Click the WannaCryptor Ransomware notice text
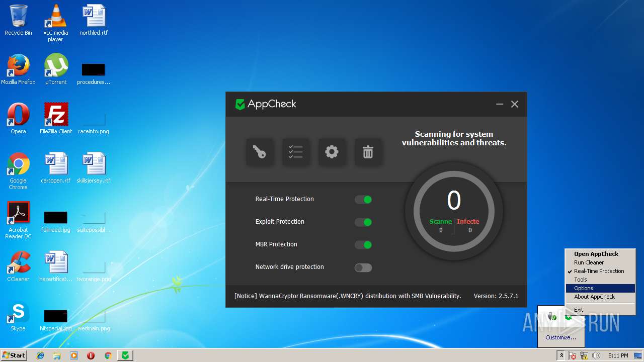Viewport: 644px width, 362px height. (348, 296)
